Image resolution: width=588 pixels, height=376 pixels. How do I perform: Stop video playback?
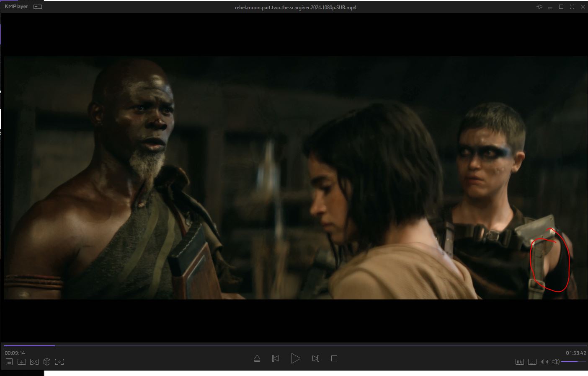[334, 358]
